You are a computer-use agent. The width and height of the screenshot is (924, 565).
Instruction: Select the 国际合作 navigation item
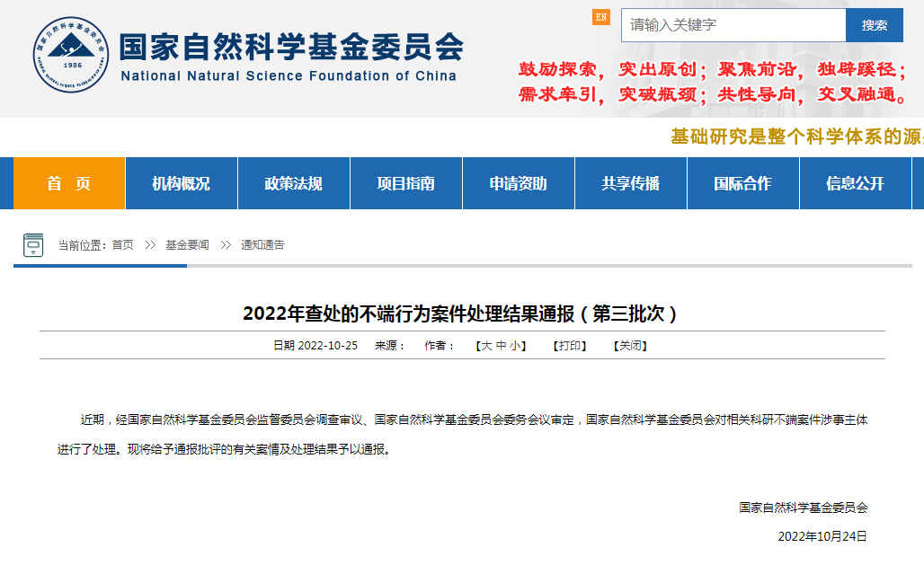(x=743, y=183)
